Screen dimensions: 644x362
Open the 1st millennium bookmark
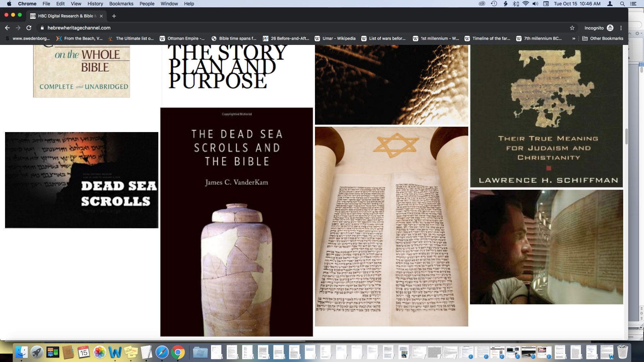[436, 39]
